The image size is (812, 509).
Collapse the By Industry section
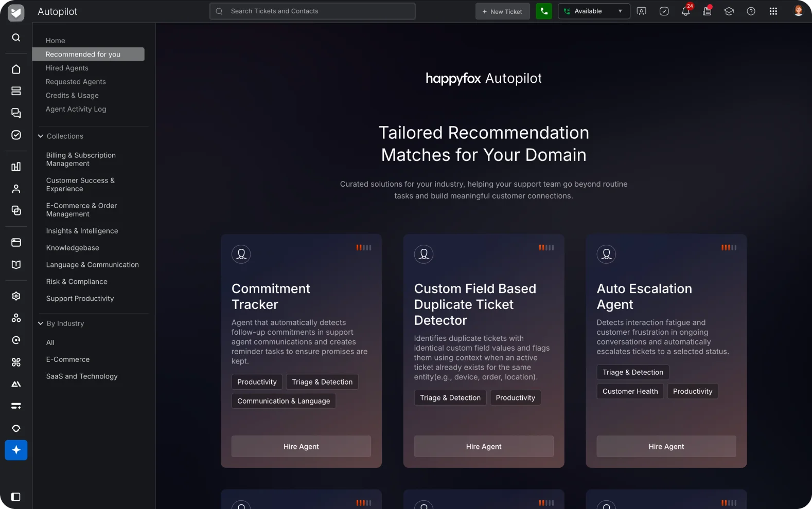click(41, 323)
